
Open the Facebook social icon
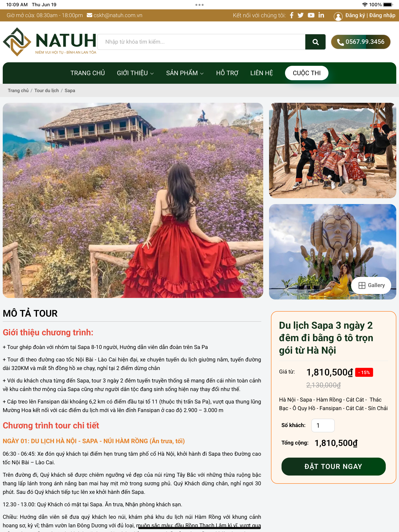[x=291, y=15]
